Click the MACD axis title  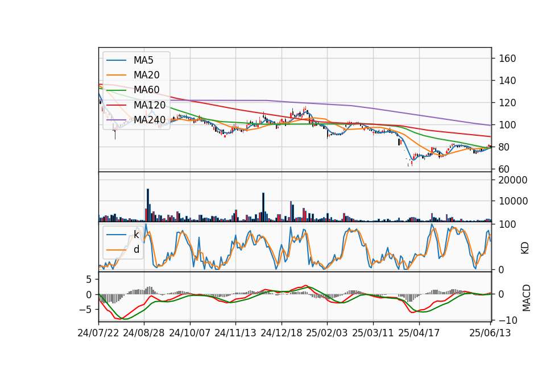(x=527, y=298)
